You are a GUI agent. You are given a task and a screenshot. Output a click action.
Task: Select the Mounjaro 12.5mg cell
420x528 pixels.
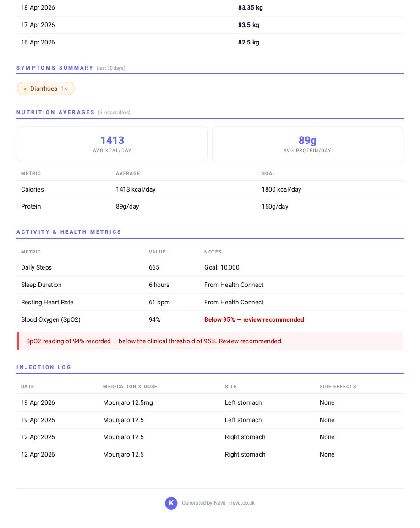[128, 403]
